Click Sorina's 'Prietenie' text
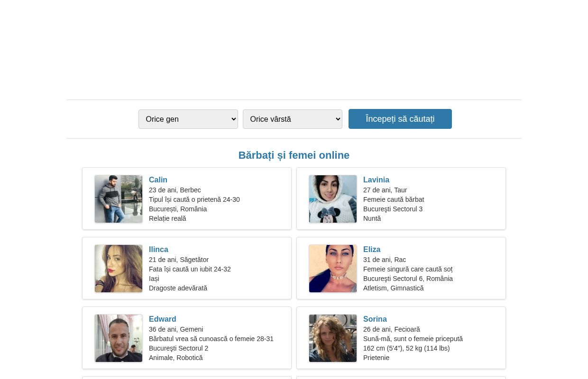This screenshot has height=379, width=588. click(377, 358)
